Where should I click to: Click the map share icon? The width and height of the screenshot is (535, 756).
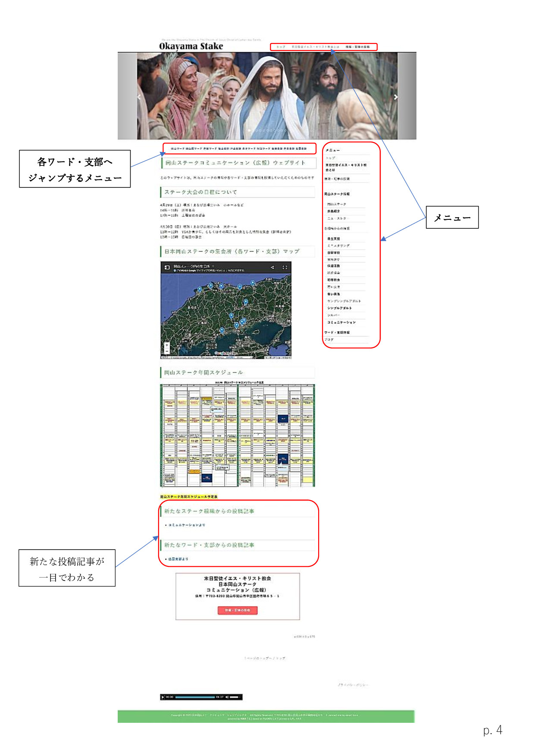click(x=272, y=268)
